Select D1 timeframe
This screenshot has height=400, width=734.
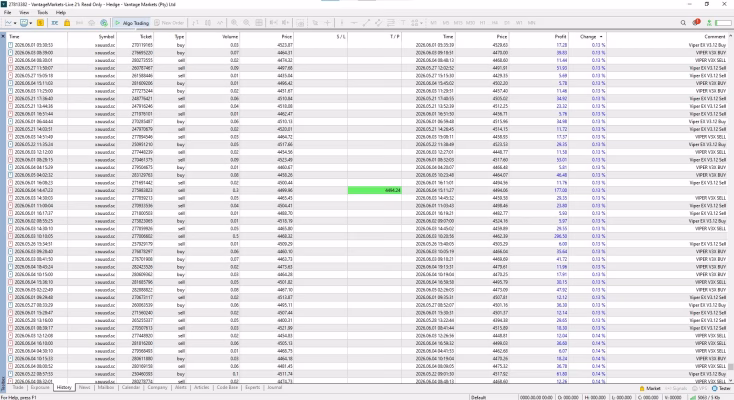click(507, 22)
